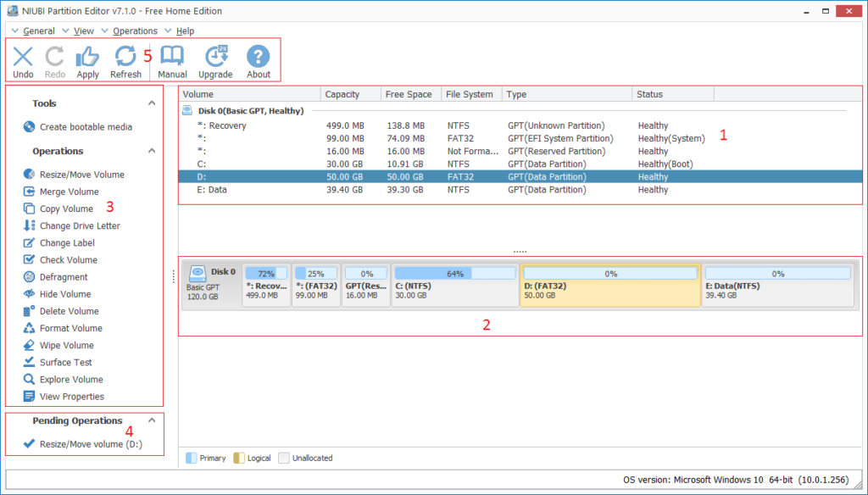This screenshot has width=868, height=495.
Task: Click the Redo toolbar icon
Action: coord(55,57)
